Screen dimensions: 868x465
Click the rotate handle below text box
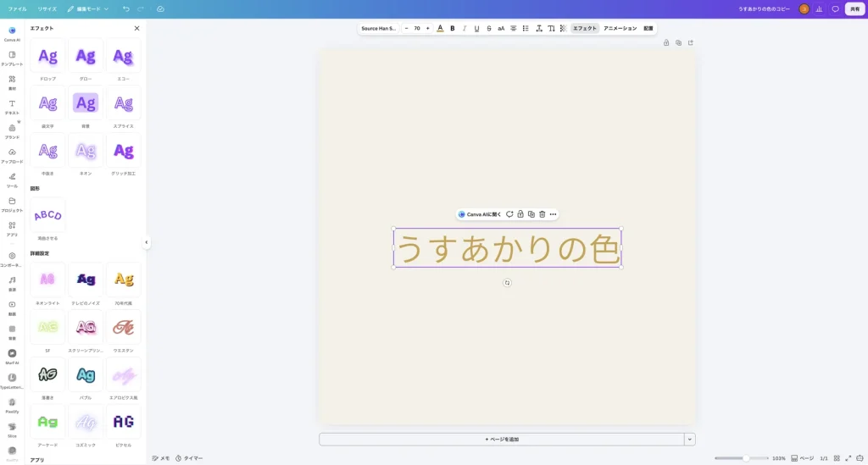pos(507,283)
